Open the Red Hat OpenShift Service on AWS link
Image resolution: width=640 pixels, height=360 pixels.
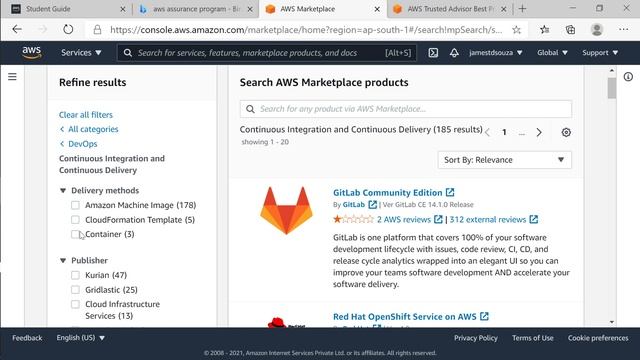click(404, 316)
